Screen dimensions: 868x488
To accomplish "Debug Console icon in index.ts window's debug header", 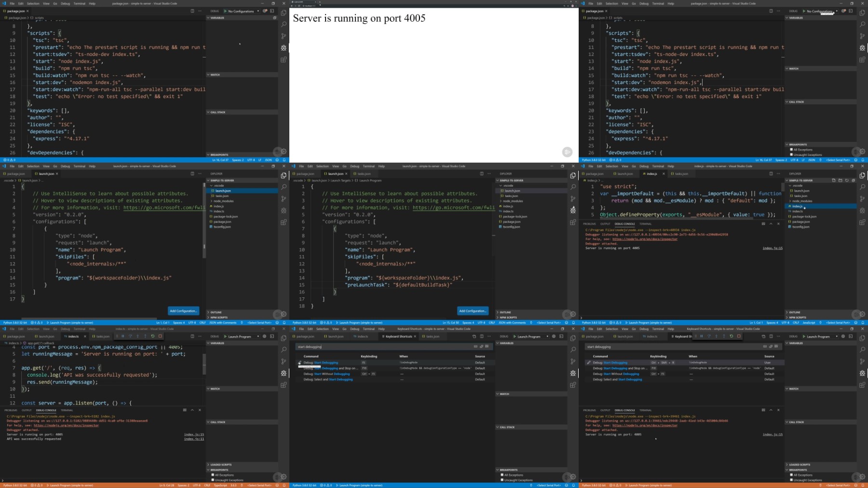I will point(272,336).
